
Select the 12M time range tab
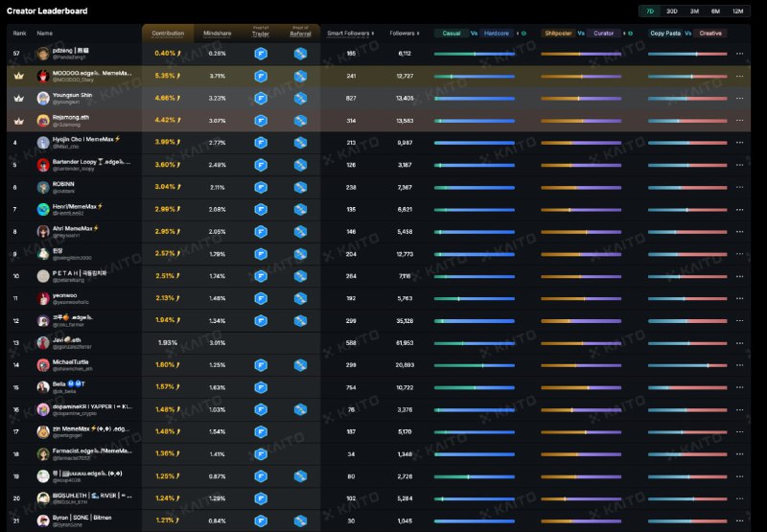(737, 11)
